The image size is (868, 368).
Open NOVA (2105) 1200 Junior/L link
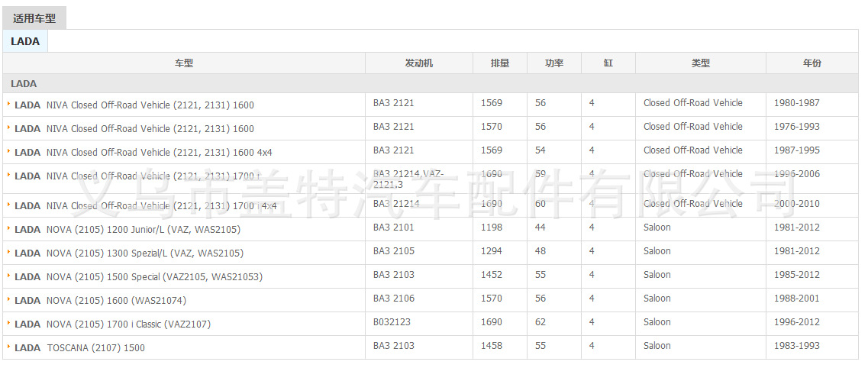pyautogui.click(x=127, y=230)
